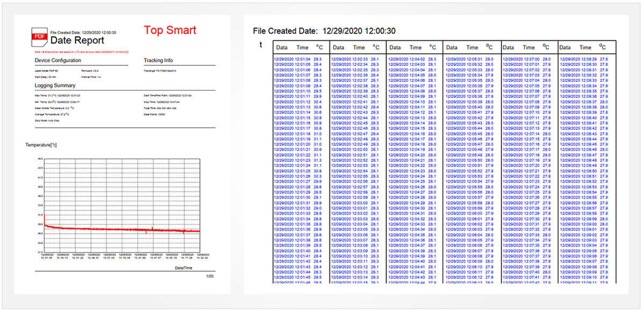
Task: Click the Max Temp 31.3 °C entry
Action: click(57, 95)
